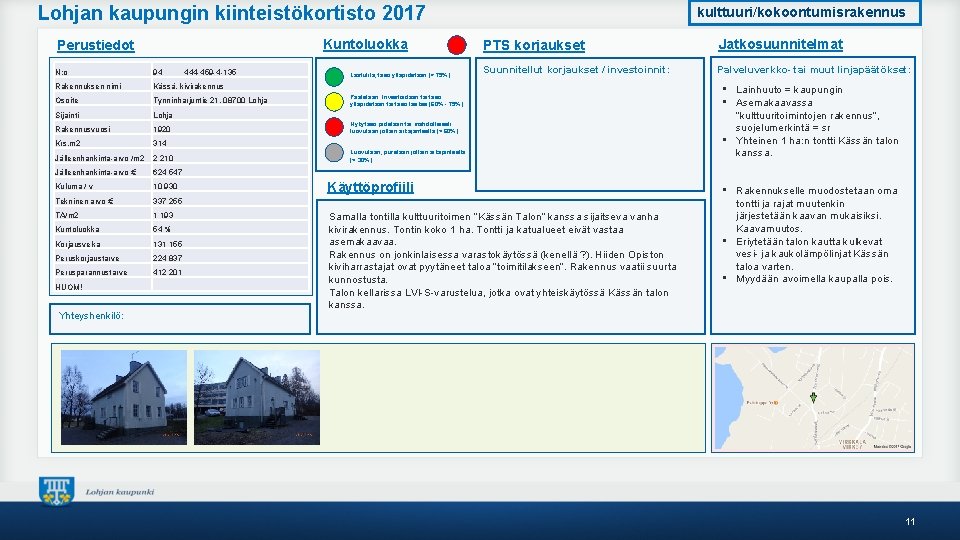Select the value 2 210
This screenshot has height=540, width=960.
tap(163, 158)
